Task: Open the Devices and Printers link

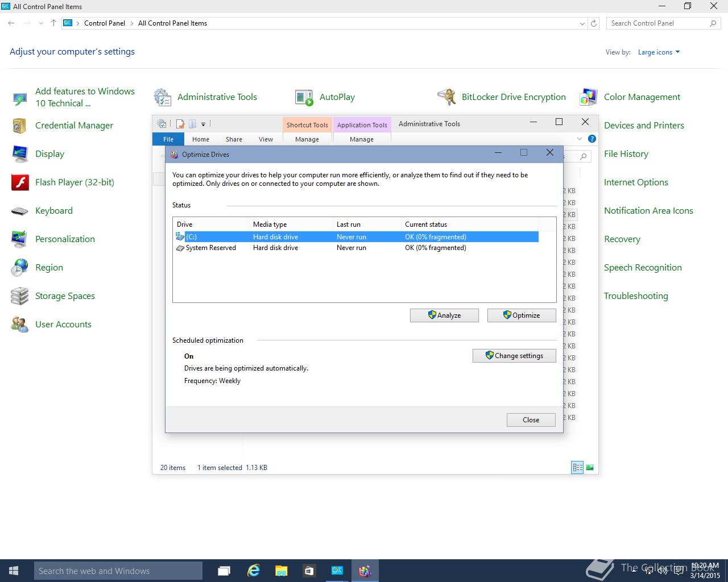Action: tap(644, 126)
